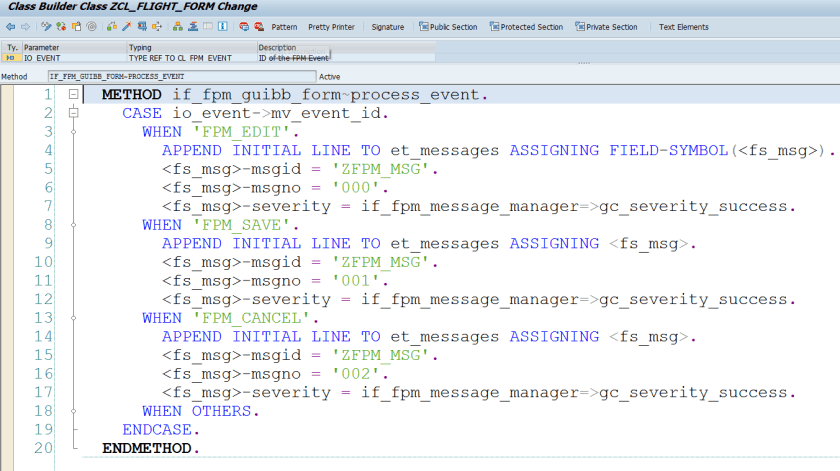Run Pretty Printer on the code
This screenshot has height=471, width=840.
click(331, 27)
